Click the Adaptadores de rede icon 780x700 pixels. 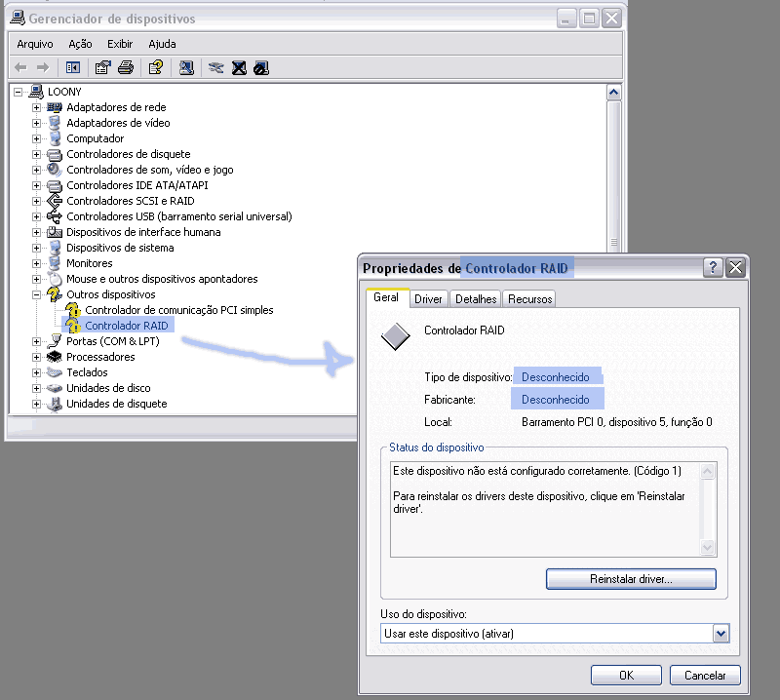[x=55, y=107]
